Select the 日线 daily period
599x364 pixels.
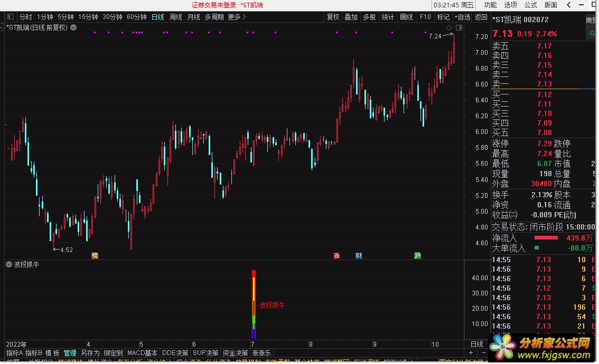[x=158, y=17]
